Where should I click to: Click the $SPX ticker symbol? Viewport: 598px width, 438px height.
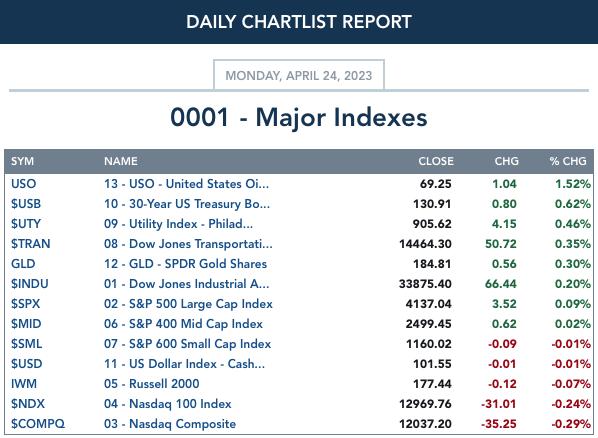tap(26, 304)
